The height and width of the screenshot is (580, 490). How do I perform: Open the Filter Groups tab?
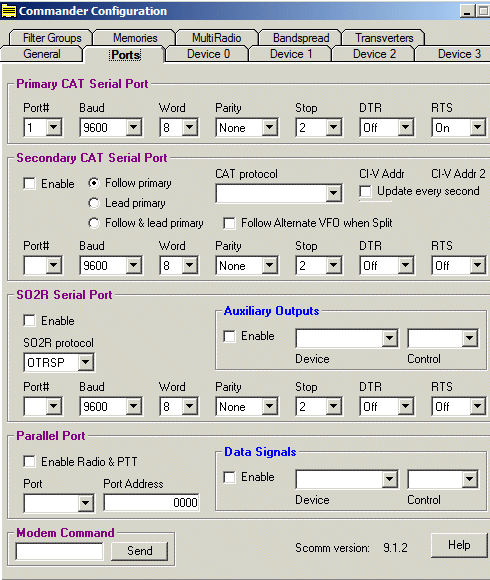click(52, 38)
